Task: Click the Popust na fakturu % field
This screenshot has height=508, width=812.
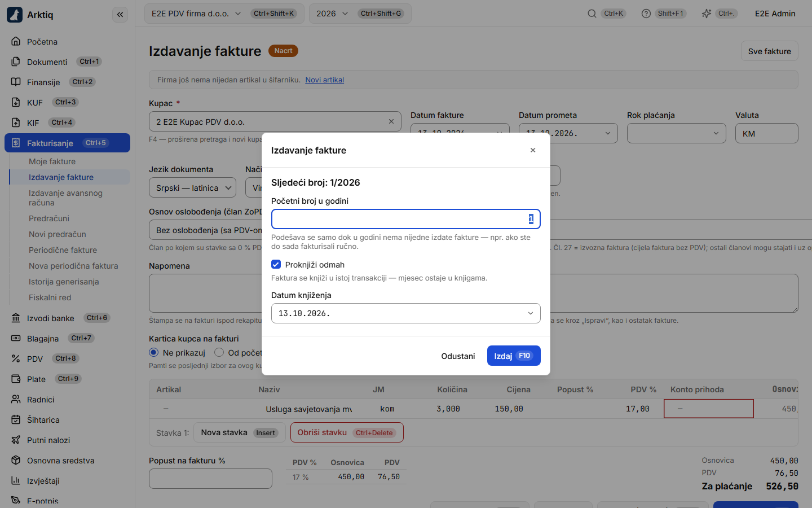Action: click(x=210, y=479)
